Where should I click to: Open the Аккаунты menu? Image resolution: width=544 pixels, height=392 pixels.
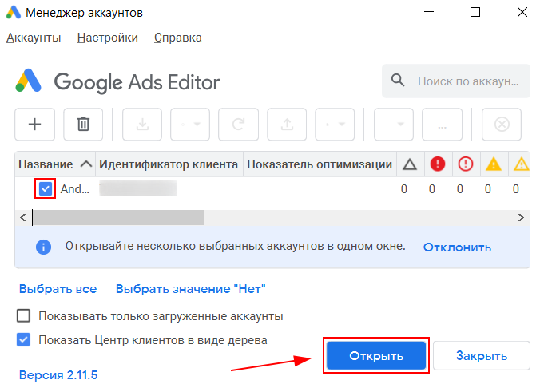point(34,38)
